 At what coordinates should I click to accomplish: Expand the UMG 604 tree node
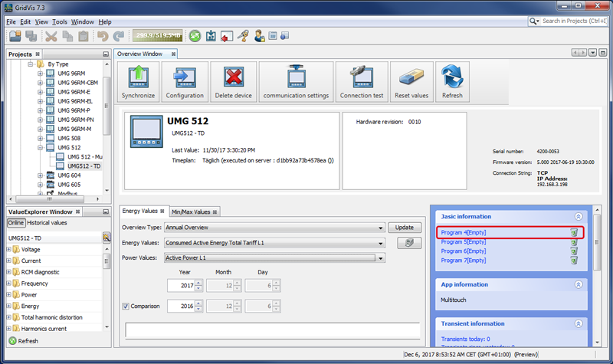(x=40, y=175)
